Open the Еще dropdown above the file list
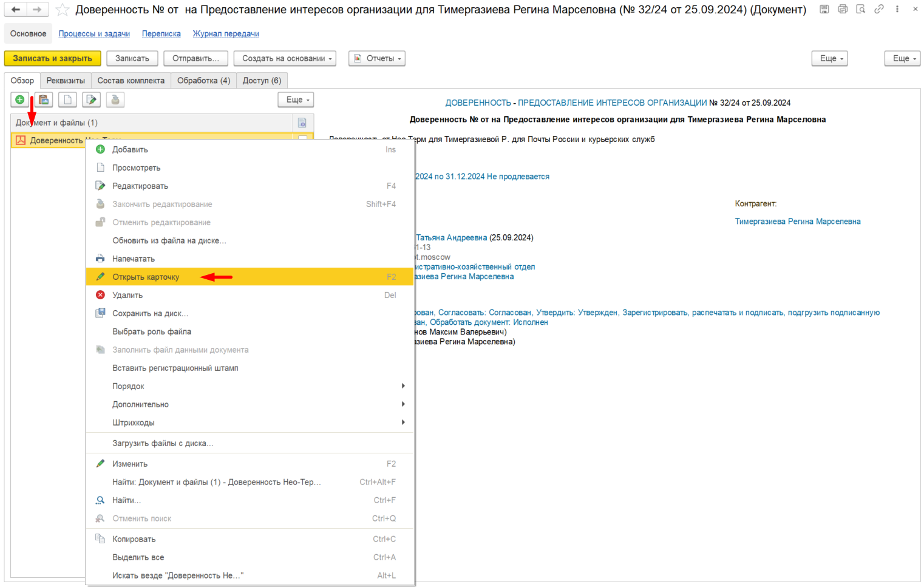 (x=296, y=100)
